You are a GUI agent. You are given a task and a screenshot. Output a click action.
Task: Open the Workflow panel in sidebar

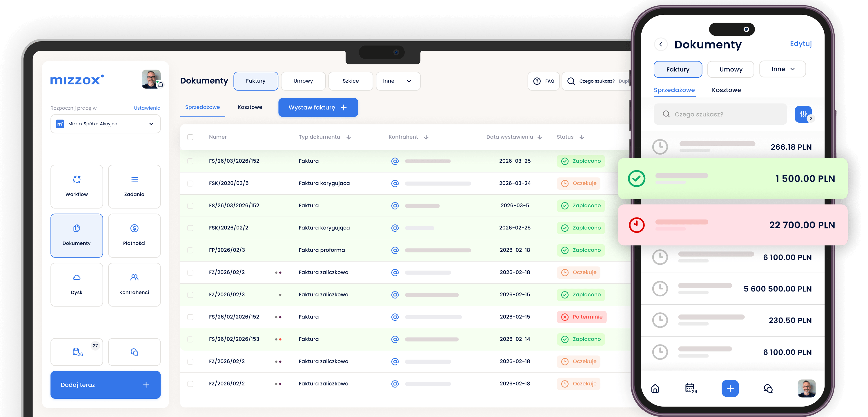[77, 186]
